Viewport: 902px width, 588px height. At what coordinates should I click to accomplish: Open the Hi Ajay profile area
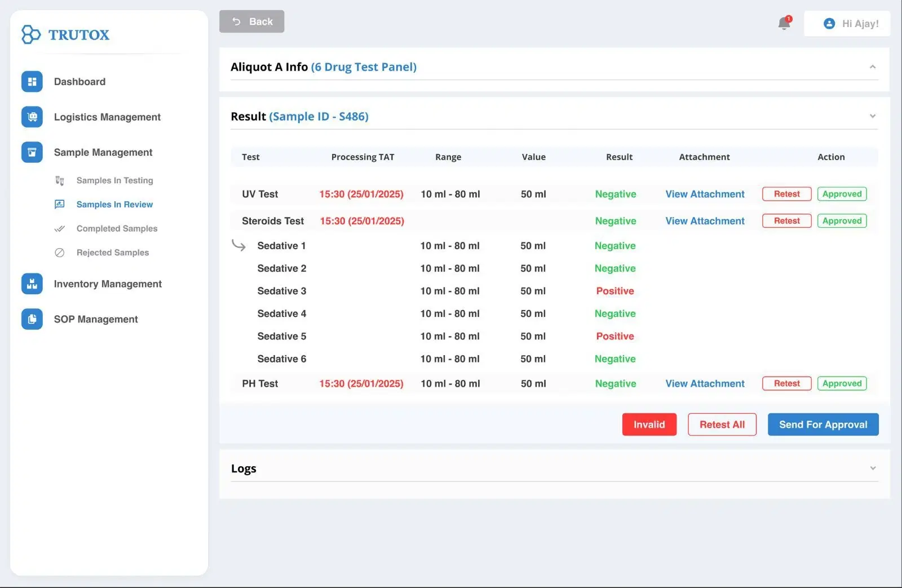tap(847, 24)
